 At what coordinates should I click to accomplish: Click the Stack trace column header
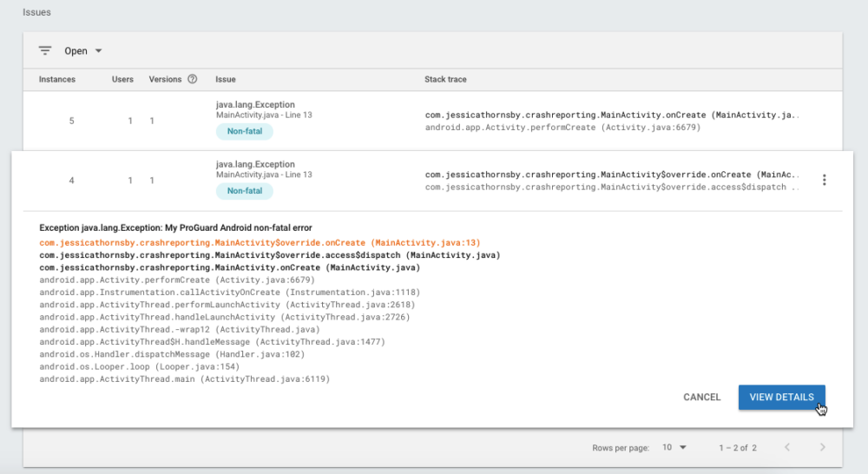coord(445,79)
